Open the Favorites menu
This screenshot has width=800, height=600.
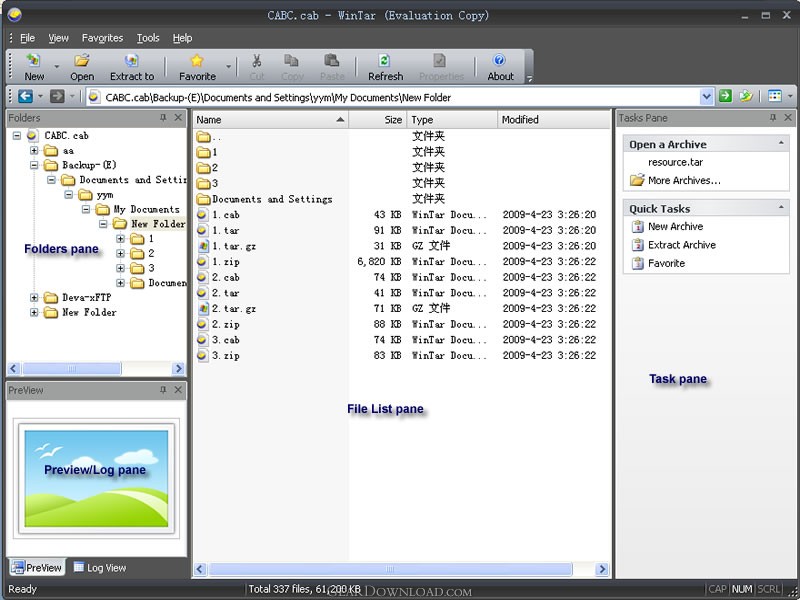102,38
